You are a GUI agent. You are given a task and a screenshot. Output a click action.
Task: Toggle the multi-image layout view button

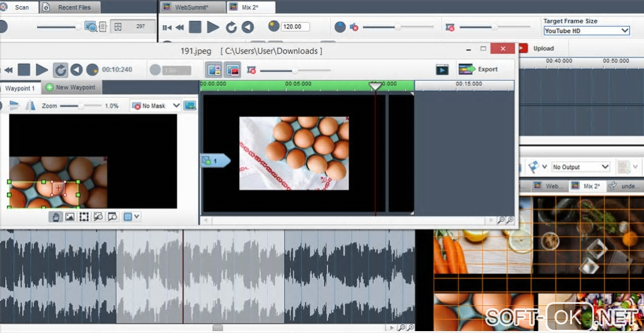215,70
